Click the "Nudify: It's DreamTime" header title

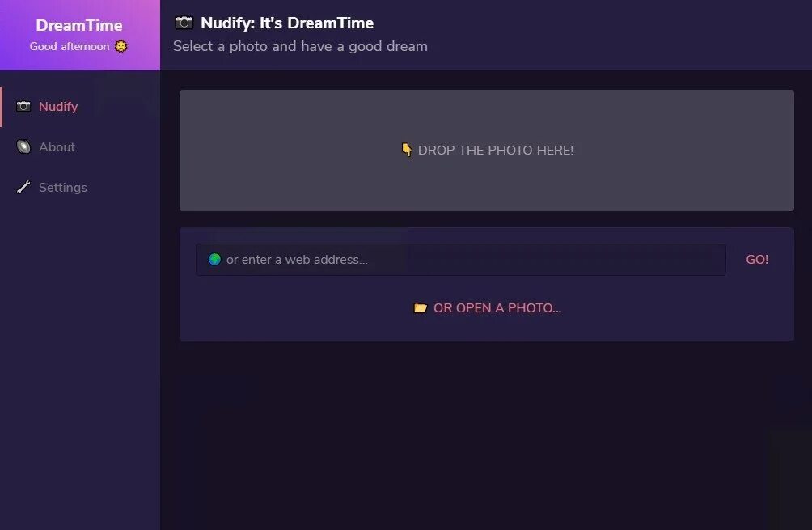click(287, 23)
